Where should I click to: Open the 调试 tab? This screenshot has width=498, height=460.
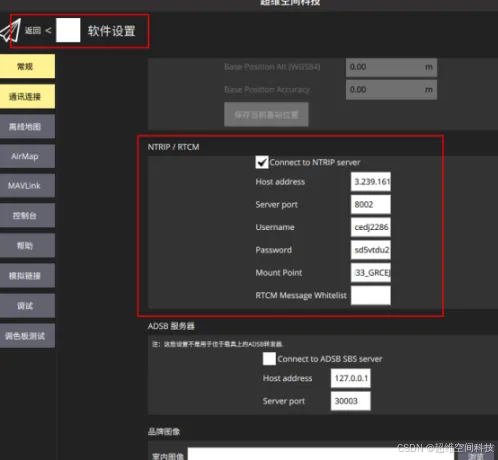pos(27,305)
